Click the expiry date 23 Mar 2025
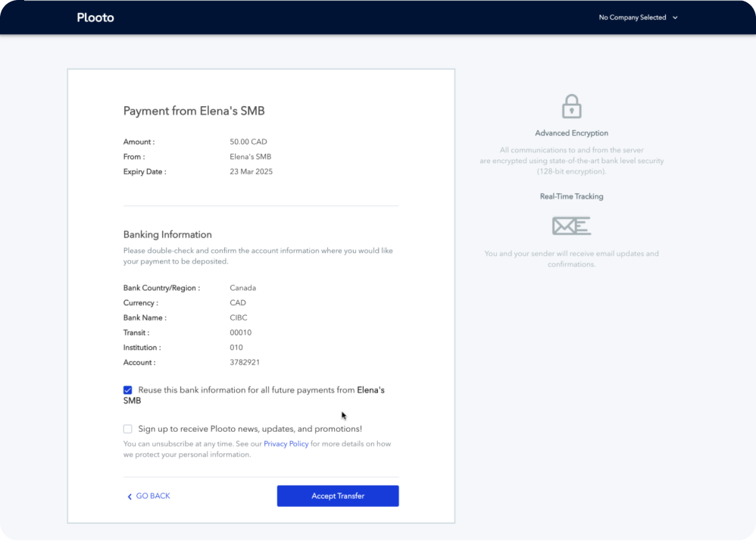 pyautogui.click(x=251, y=172)
